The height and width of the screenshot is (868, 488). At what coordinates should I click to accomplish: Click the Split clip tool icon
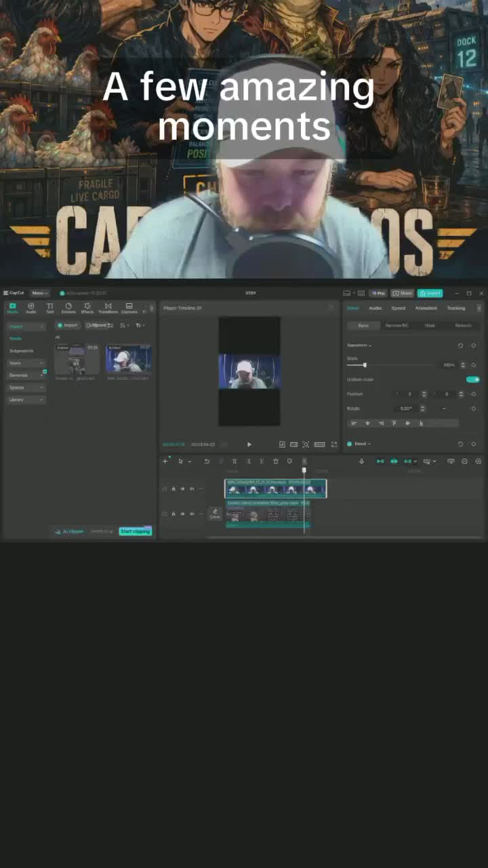tap(235, 461)
